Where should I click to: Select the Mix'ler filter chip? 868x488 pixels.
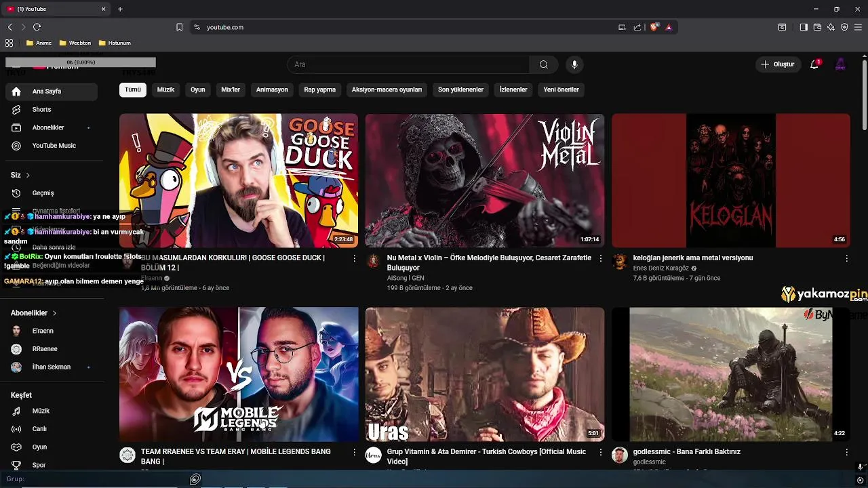pyautogui.click(x=231, y=89)
